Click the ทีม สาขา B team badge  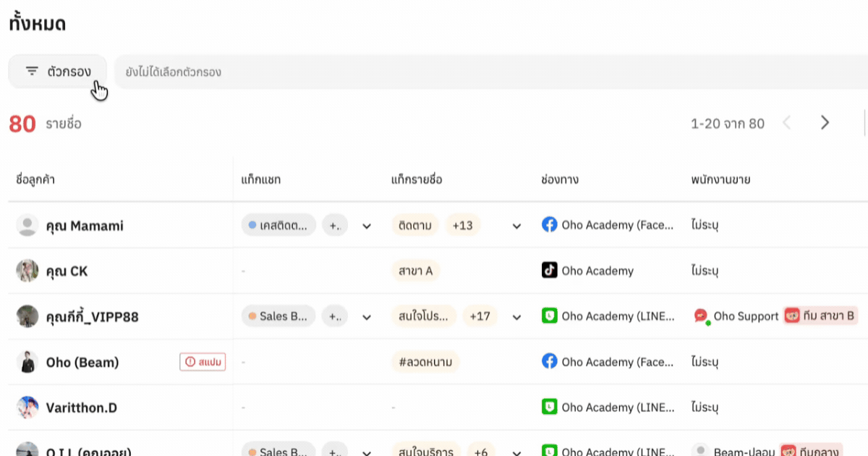pos(821,316)
